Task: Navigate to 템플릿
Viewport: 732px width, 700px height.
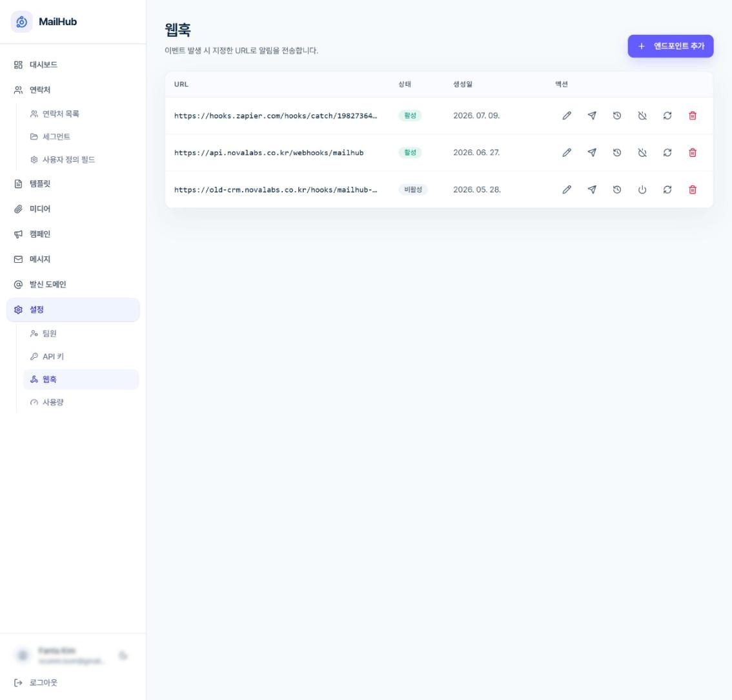Action: tap(73, 184)
